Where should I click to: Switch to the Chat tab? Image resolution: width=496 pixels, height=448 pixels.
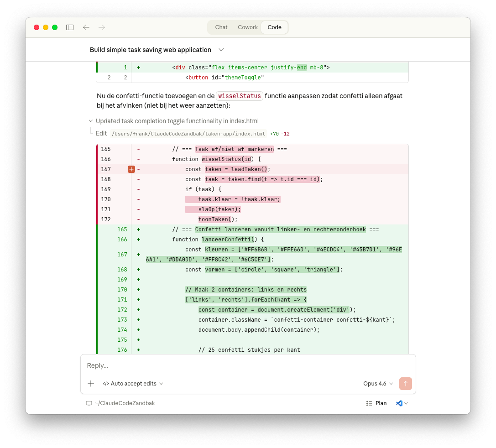(x=221, y=27)
